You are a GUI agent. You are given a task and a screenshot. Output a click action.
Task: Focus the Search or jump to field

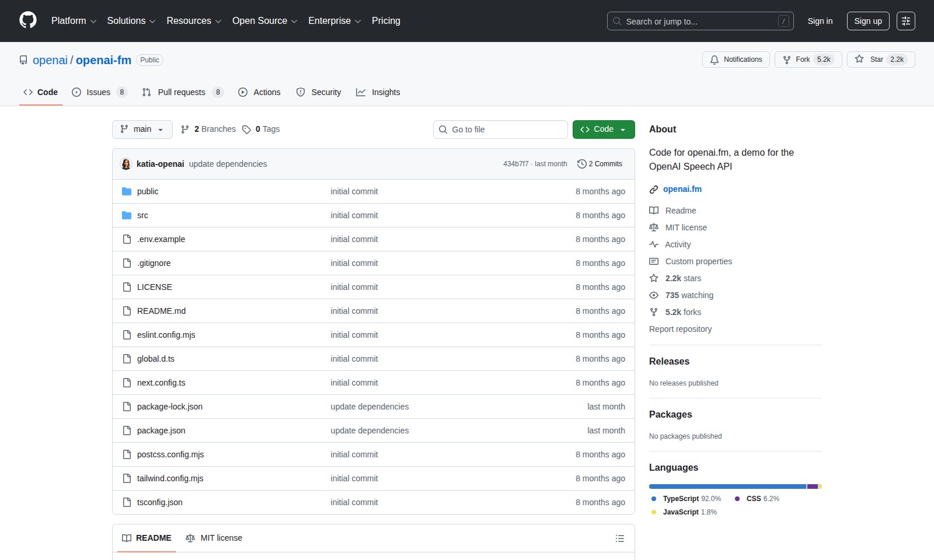tap(700, 21)
